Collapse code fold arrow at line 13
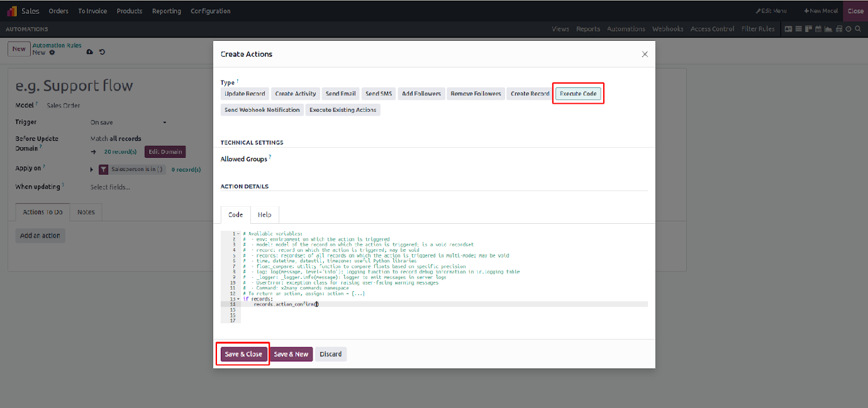868x408 pixels. click(238, 299)
